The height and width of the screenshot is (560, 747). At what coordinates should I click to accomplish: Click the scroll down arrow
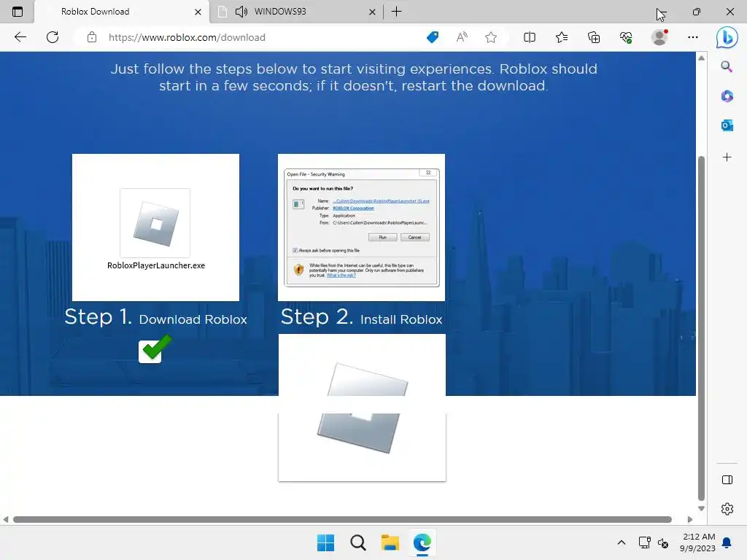(x=701, y=508)
